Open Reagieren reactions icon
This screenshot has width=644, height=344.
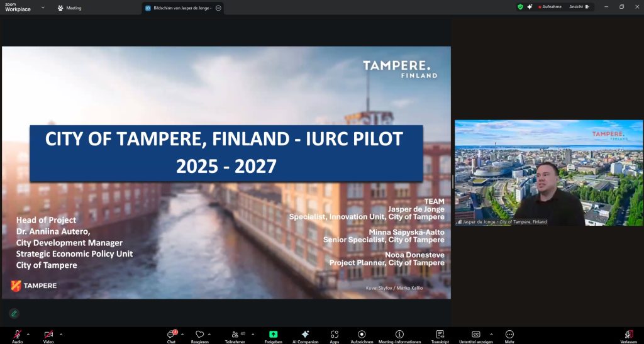point(200,335)
